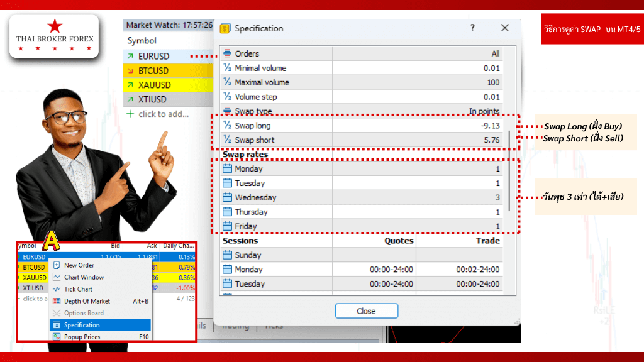Click the Specification dialog coin icon
644x362 pixels.
click(x=225, y=28)
